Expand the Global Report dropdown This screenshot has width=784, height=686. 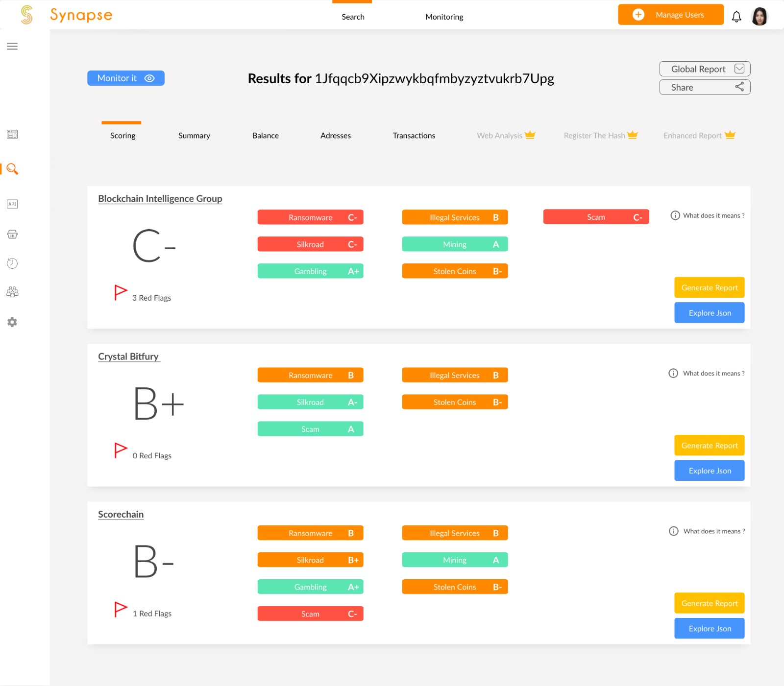(705, 69)
